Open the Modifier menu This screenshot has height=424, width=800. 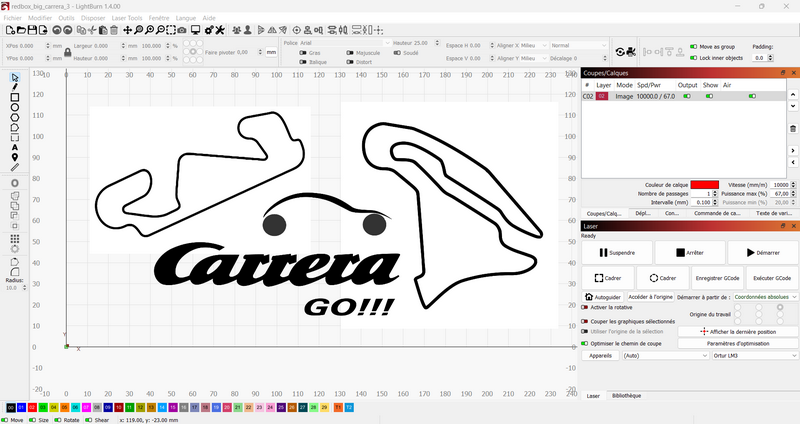pos(40,18)
